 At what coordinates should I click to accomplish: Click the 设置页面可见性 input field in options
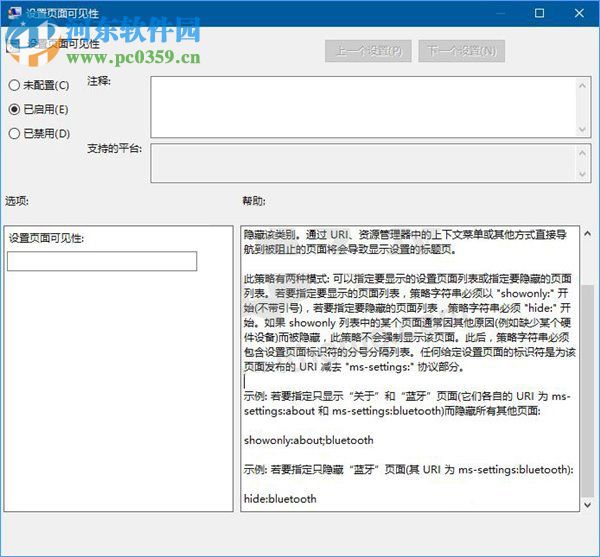[x=102, y=261]
